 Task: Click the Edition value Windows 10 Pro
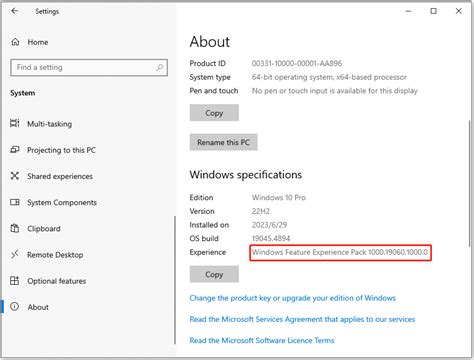279,198
